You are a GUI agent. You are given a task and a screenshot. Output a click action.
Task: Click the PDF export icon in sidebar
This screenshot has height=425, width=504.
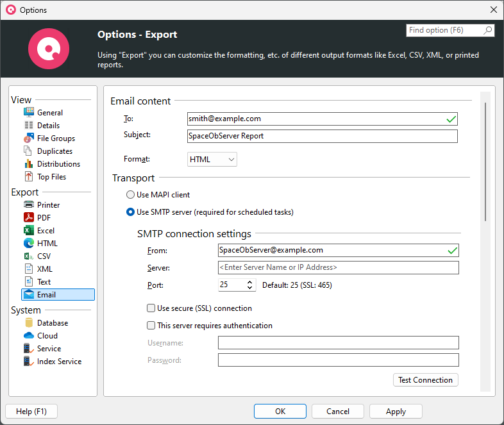pyautogui.click(x=29, y=218)
